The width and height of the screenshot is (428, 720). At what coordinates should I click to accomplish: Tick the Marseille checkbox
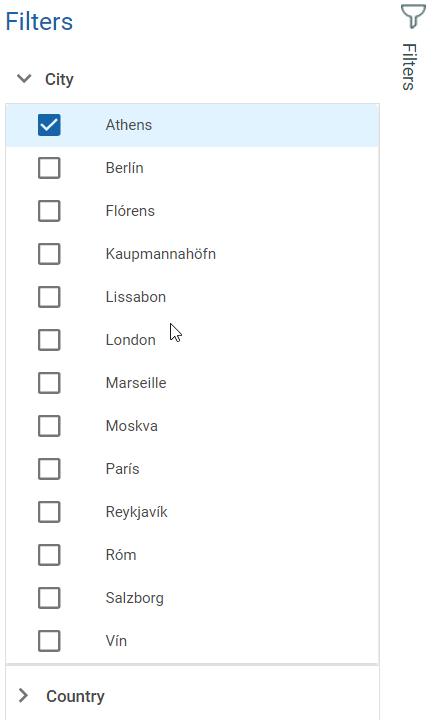[49, 383]
